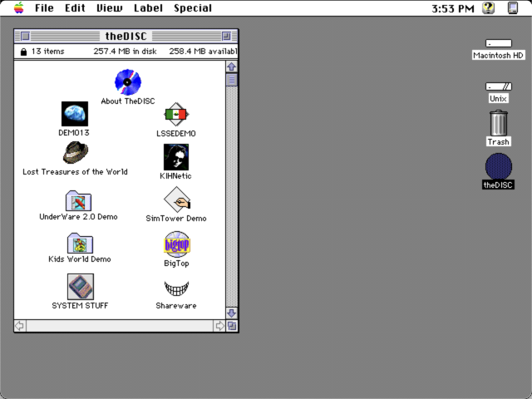Select theDISC CD icon on desktop
The height and width of the screenshot is (399, 532).
(x=499, y=166)
